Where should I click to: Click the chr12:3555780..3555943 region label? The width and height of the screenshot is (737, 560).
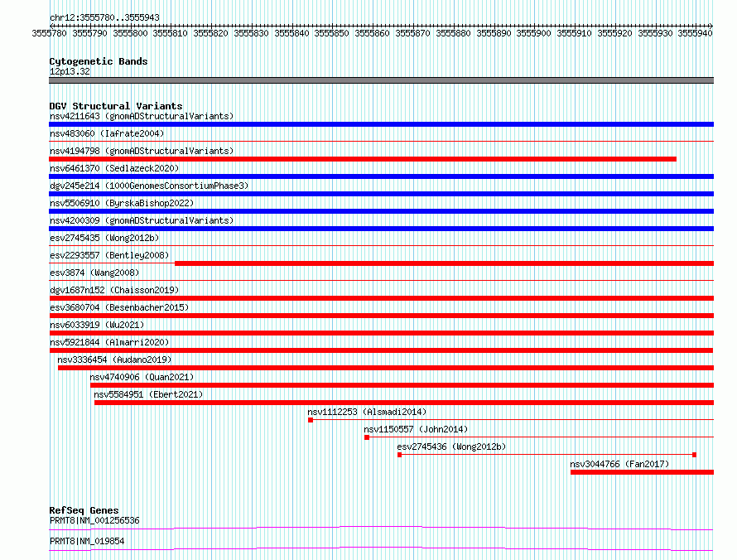[104, 17]
